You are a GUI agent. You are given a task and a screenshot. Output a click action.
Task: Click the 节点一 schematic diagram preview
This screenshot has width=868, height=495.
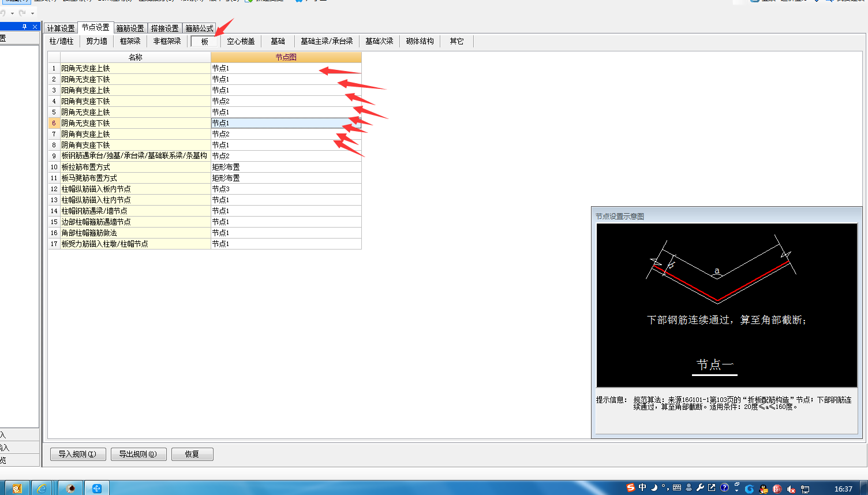(x=727, y=305)
